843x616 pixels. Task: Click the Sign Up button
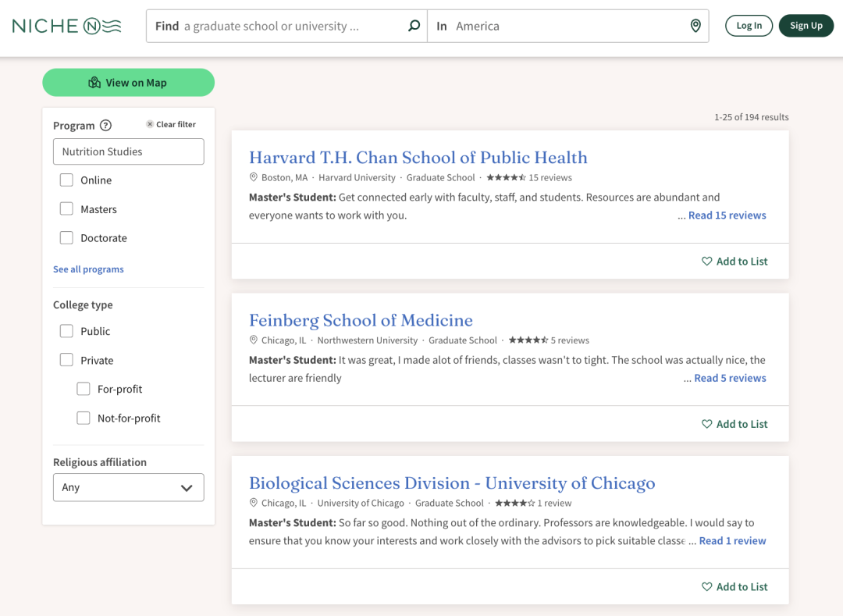point(806,26)
